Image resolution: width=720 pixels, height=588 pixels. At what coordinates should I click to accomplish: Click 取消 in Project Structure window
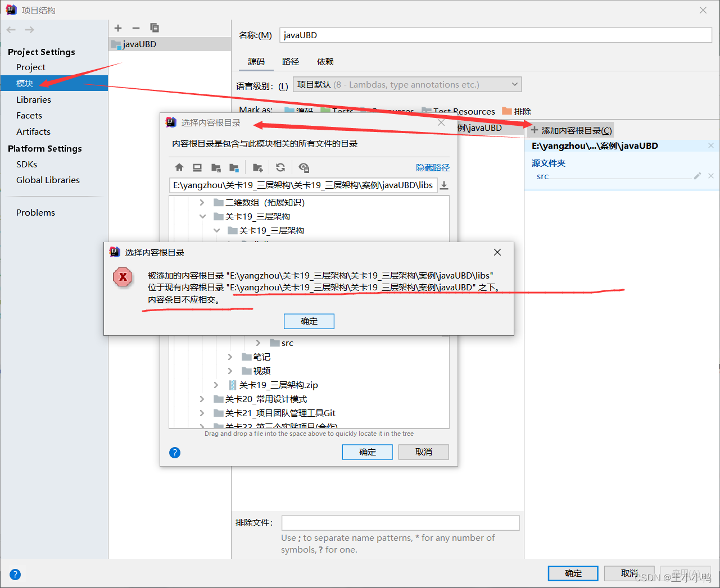coord(630,573)
